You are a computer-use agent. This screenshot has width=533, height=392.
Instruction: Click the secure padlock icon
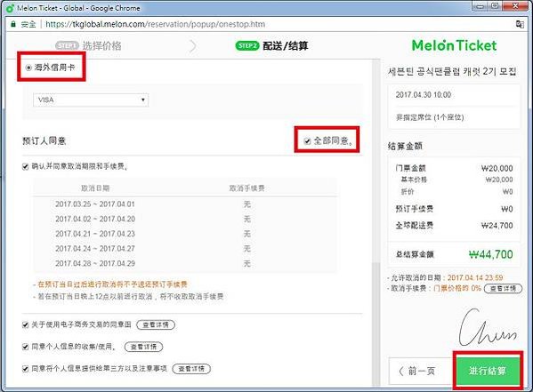pos(13,24)
